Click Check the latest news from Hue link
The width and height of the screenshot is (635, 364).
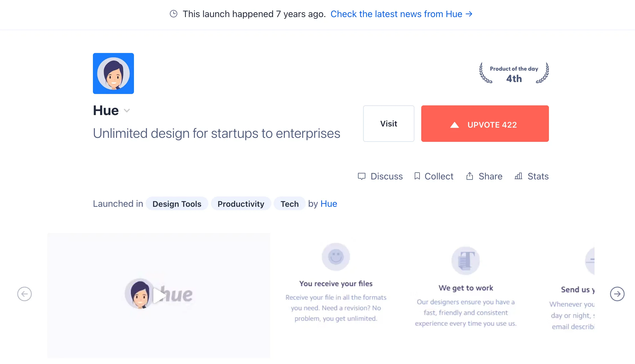pos(402,14)
